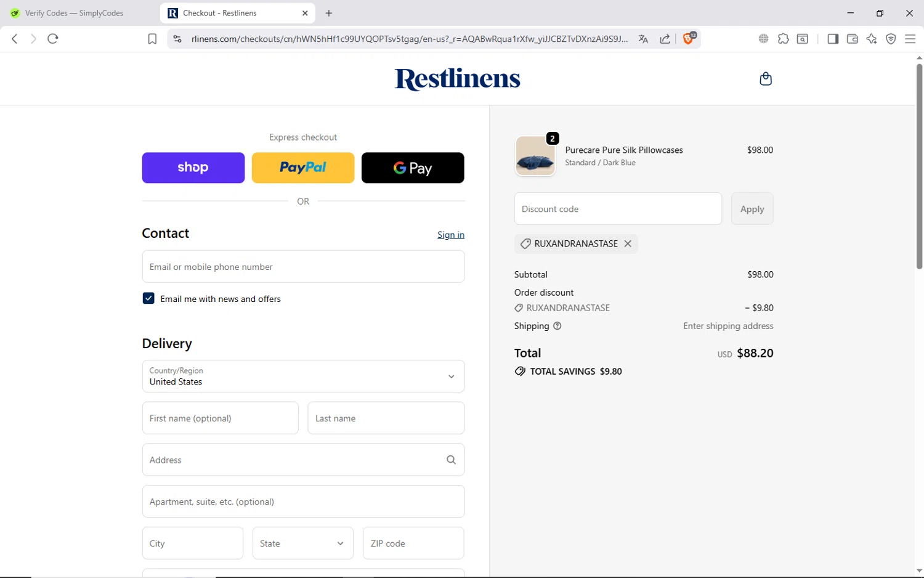Open Brave Shields lion icon
924x578 pixels.
(x=689, y=38)
